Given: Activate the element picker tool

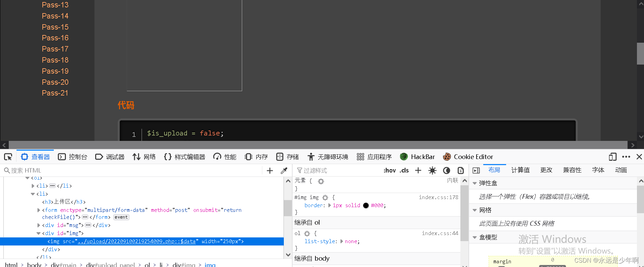Looking at the screenshot, I should tap(8, 157).
